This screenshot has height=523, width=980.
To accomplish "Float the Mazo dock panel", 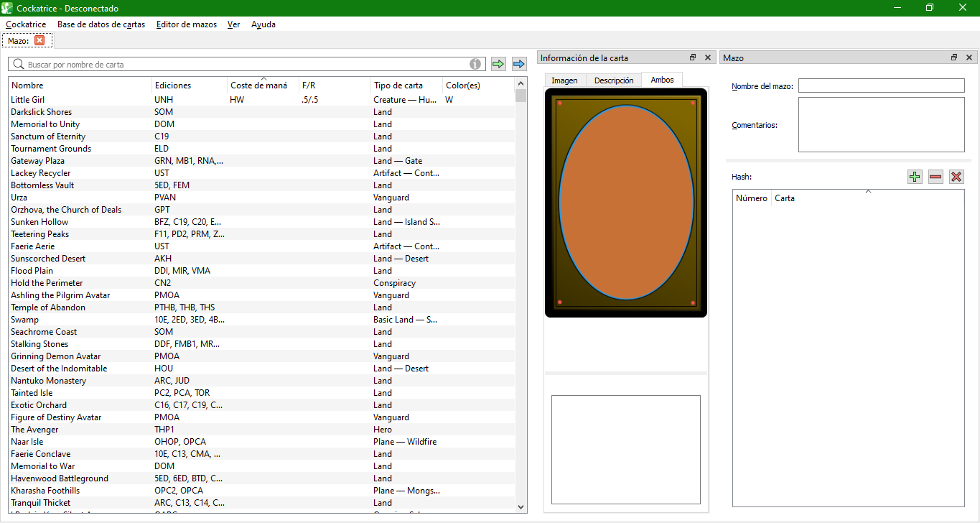I will 954,57.
